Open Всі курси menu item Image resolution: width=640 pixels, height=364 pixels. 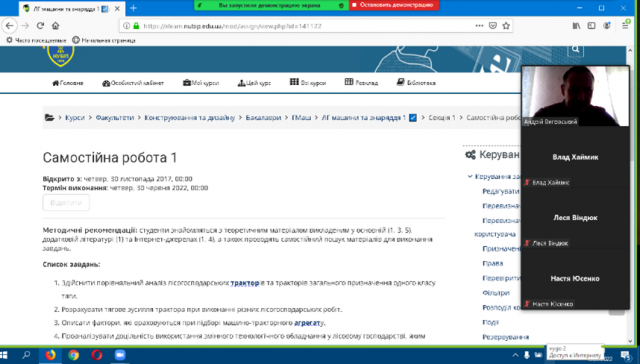[308, 82]
